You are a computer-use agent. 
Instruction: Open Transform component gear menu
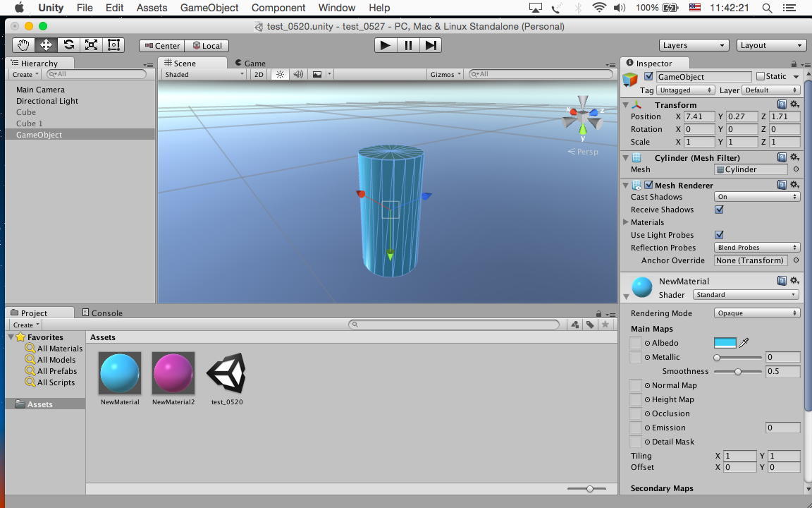pos(794,104)
